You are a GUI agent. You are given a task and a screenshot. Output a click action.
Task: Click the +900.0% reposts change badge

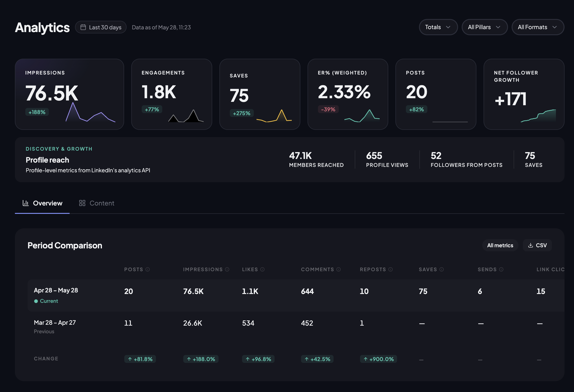[x=378, y=359]
